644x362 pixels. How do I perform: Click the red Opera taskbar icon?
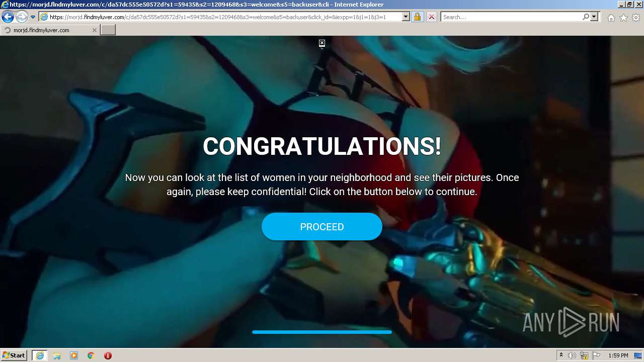108,355
